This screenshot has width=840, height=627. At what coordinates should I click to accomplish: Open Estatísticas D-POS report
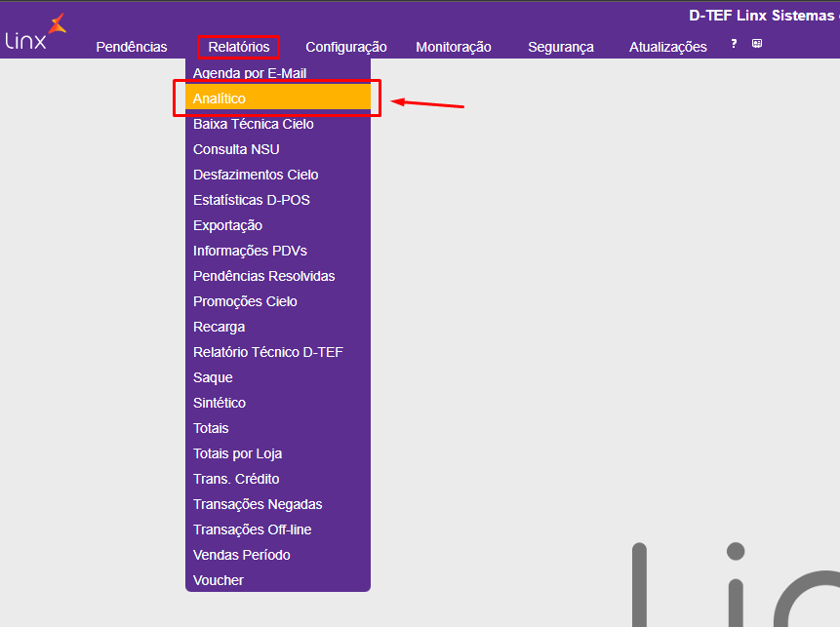277,200
